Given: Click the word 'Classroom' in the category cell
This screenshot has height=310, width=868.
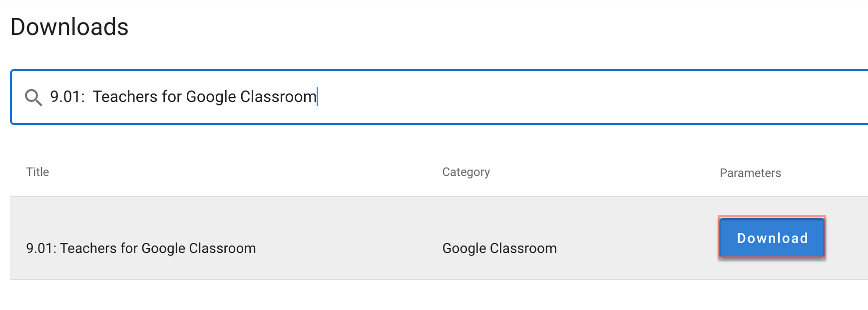Looking at the screenshot, I should coord(523,248).
